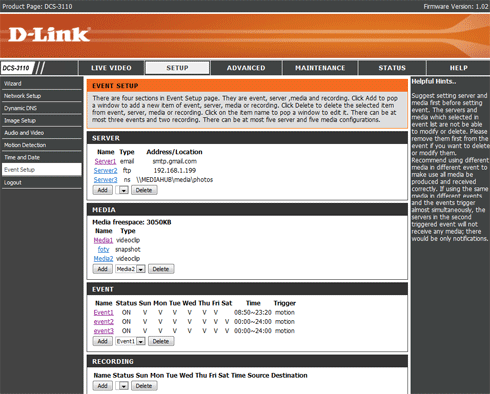The image size is (490, 394).
Task: Select Event Setup sidebar item
Action: (x=42, y=170)
